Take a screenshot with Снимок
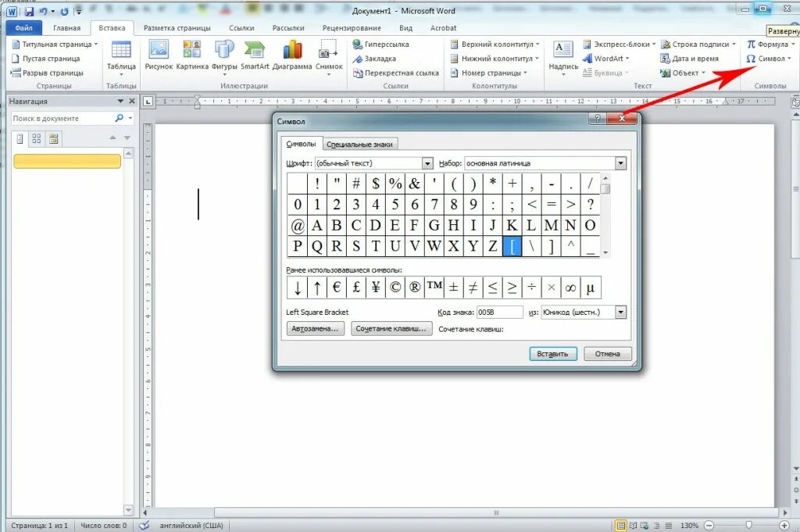The image size is (800, 532). pyautogui.click(x=329, y=56)
